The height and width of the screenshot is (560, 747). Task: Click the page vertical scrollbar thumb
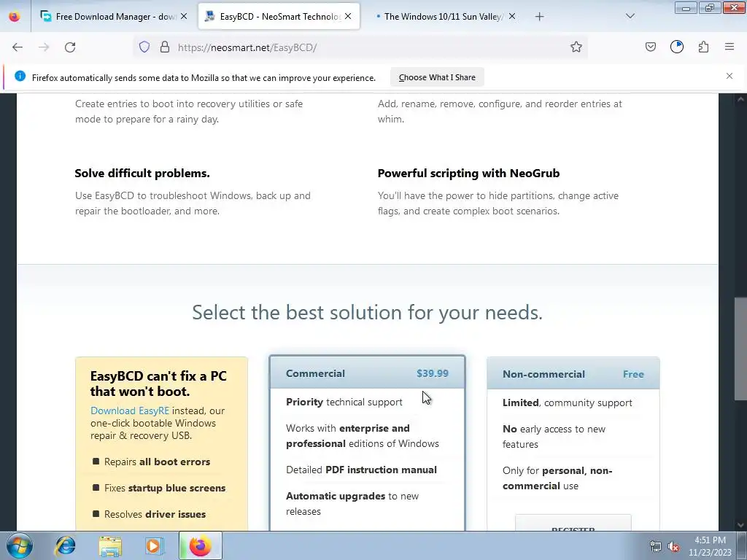(x=741, y=349)
